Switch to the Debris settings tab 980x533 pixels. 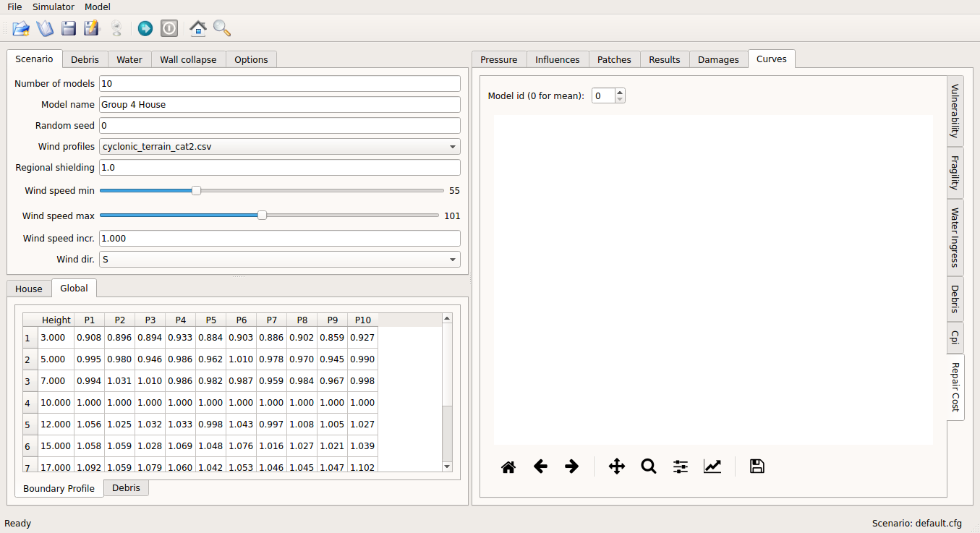(x=85, y=59)
